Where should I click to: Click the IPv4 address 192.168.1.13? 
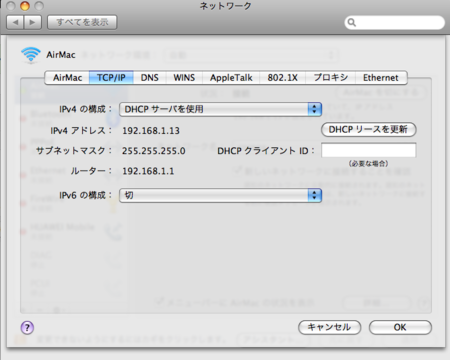151,131
